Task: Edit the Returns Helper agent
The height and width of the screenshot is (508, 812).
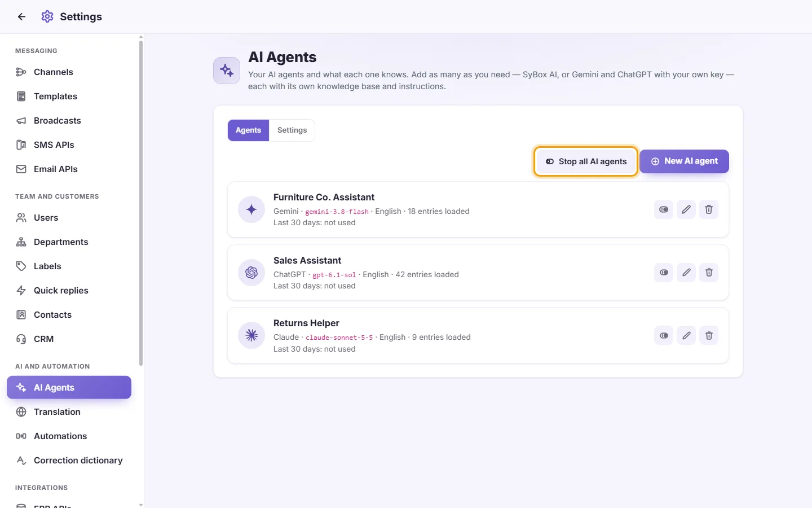Action: click(x=686, y=336)
